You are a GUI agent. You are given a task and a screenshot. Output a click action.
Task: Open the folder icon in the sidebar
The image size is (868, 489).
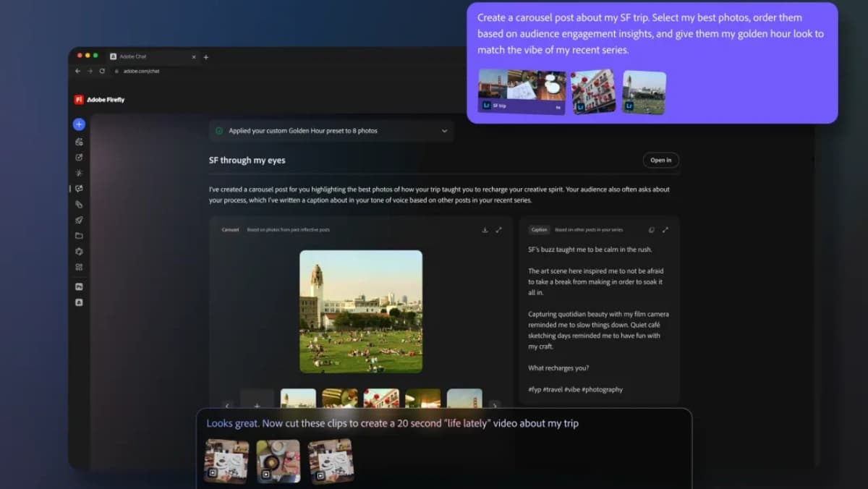pos(79,236)
